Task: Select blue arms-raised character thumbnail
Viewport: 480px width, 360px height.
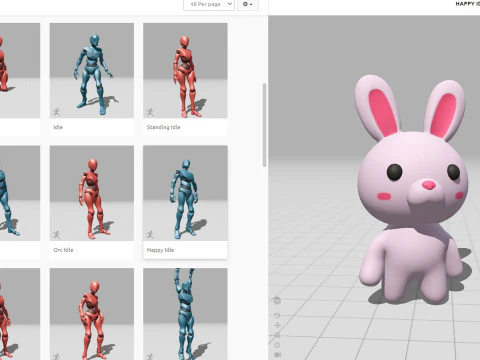Action: [x=185, y=314]
